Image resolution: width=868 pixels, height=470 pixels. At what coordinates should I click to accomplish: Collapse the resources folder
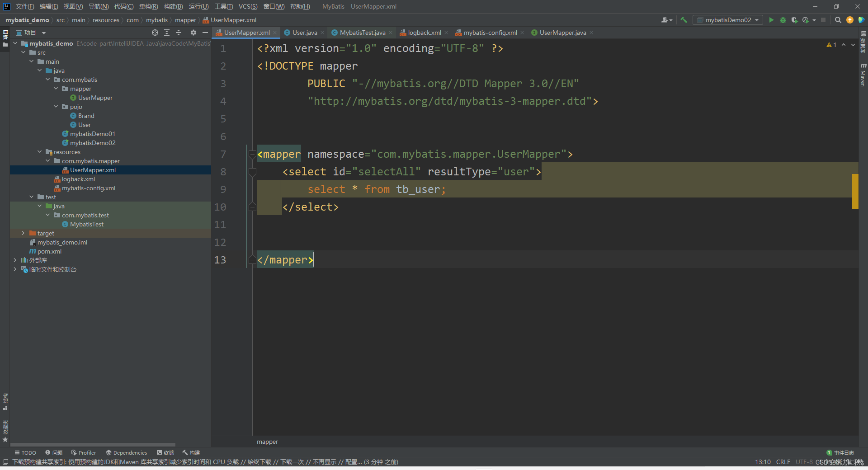(39, 152)
